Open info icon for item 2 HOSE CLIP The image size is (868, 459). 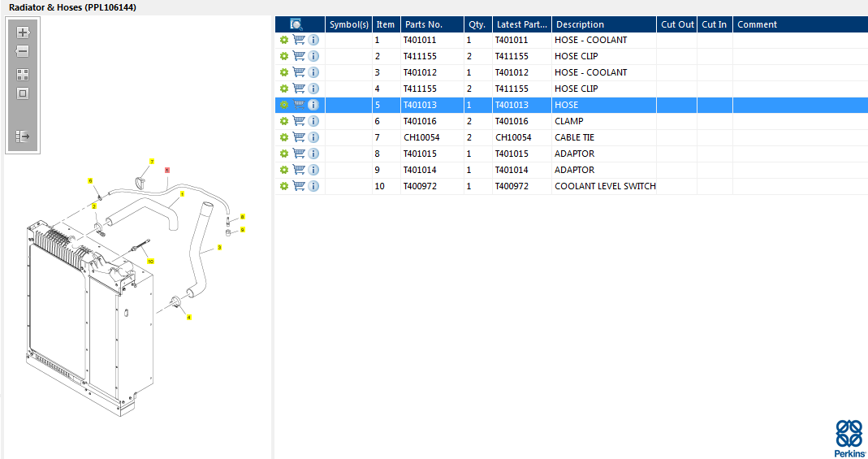[x=313, y=56]
